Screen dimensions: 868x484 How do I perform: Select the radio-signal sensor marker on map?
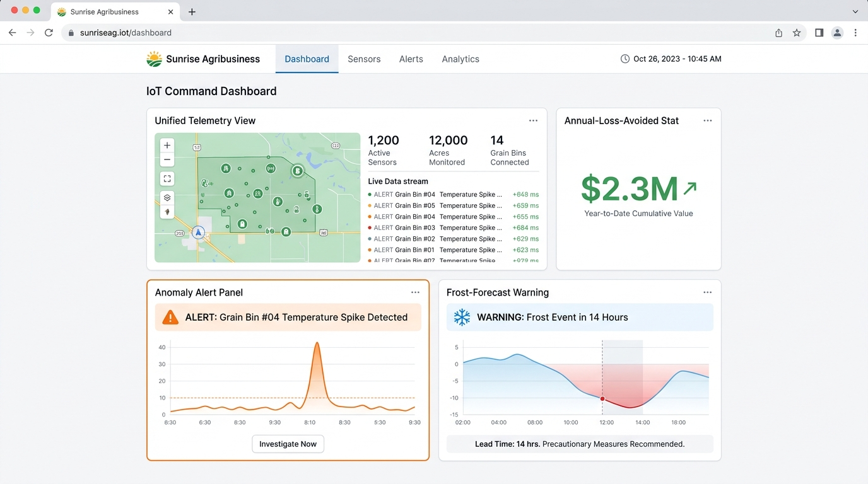[271, 168]
